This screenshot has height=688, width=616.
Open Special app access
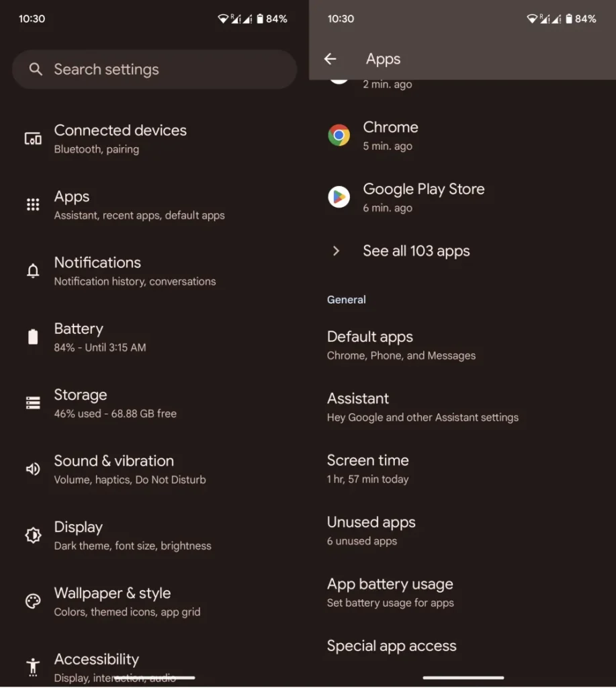coord(392,646)
